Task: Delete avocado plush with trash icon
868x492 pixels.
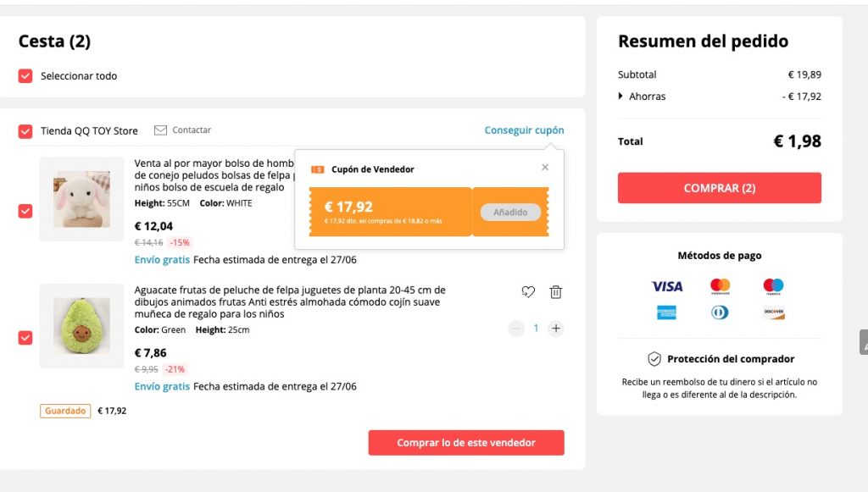Action: pos(556,292)
